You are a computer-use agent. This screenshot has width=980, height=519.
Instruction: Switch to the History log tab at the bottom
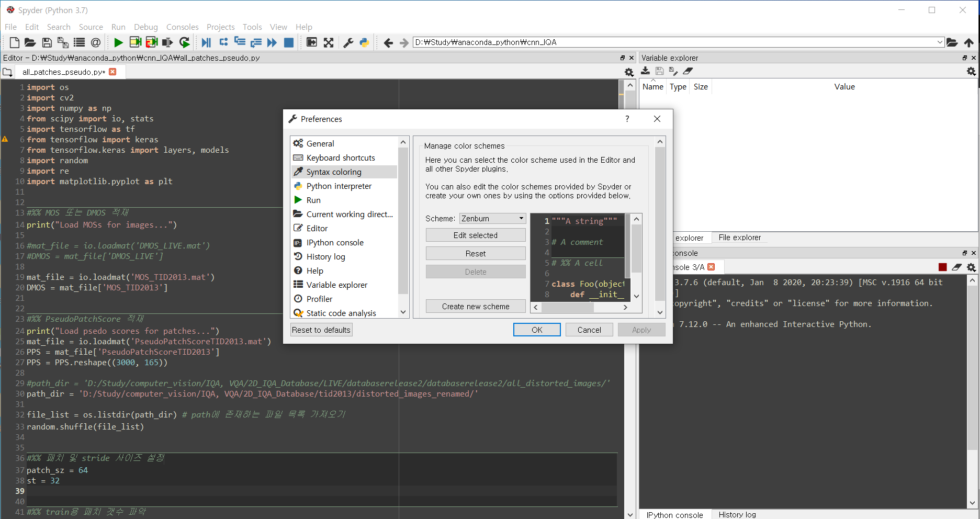click(737, 515)
